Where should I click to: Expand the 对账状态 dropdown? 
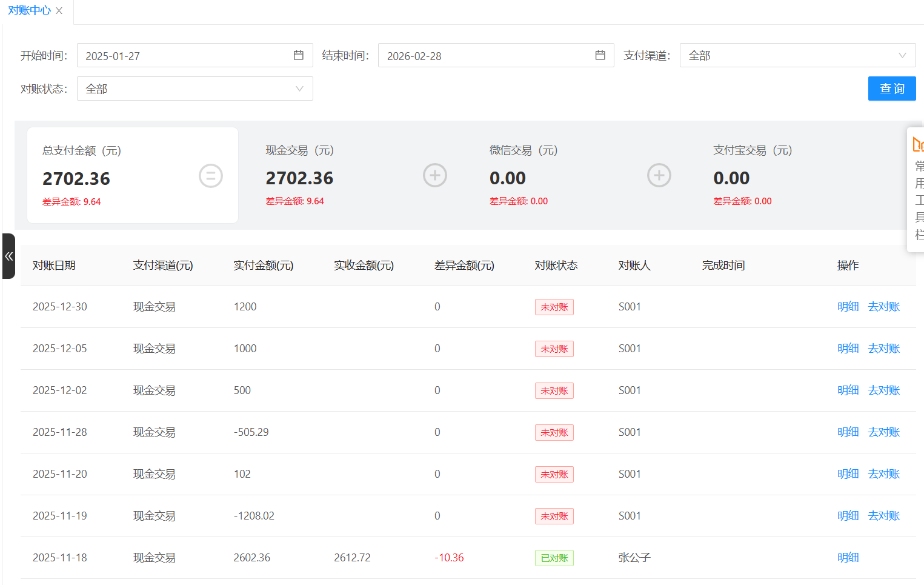(x=194, y=89)
